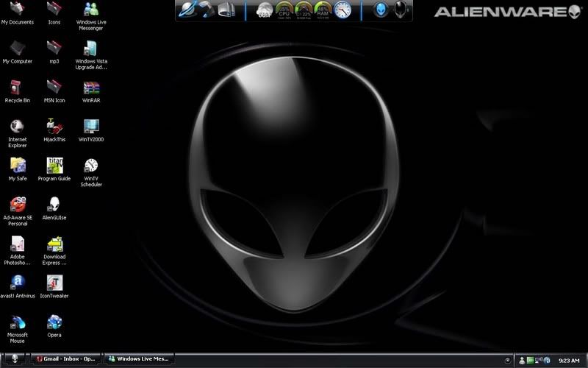Image resolution: width=588 pixels, height=368 pixels.
Task: Open the AlienGUIse desktop icon
Action: (54, 205)
